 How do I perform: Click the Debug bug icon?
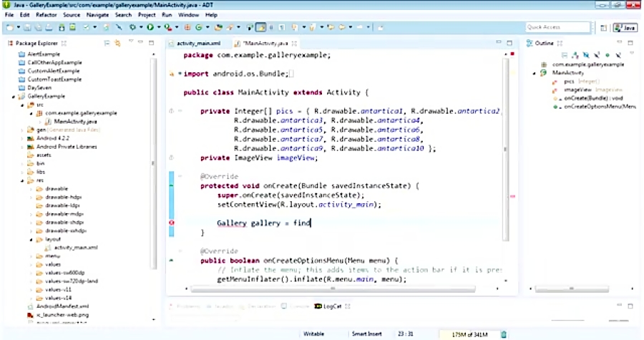click(132, 27)
